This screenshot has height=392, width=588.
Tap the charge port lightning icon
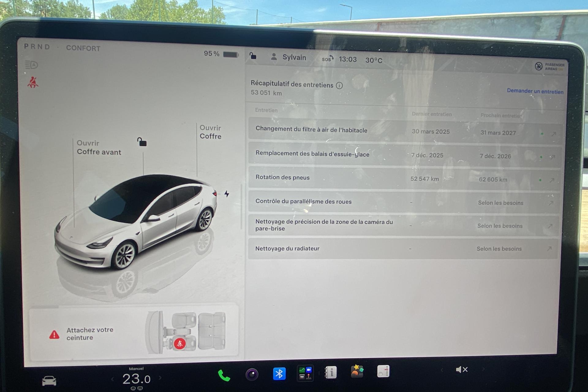tap(227, 194)
